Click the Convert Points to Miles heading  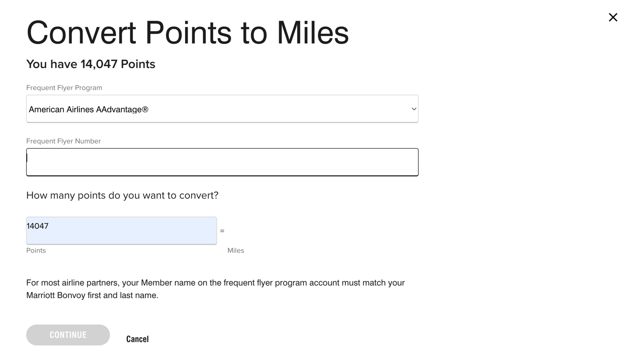click(x=187, y=33)
